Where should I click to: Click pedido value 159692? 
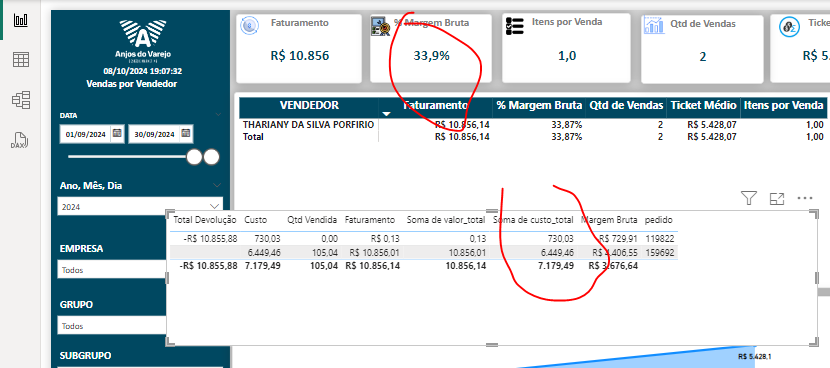click(660, 253)
